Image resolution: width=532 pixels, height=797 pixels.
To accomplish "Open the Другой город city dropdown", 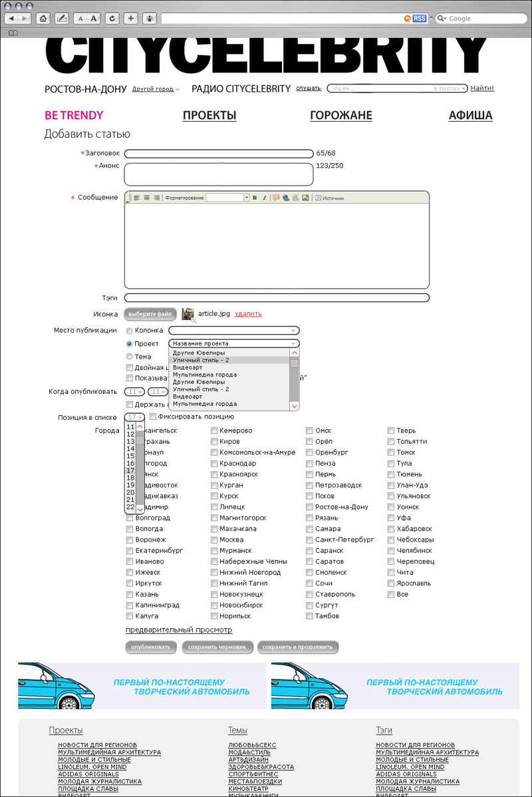I will tap(156, 89).
